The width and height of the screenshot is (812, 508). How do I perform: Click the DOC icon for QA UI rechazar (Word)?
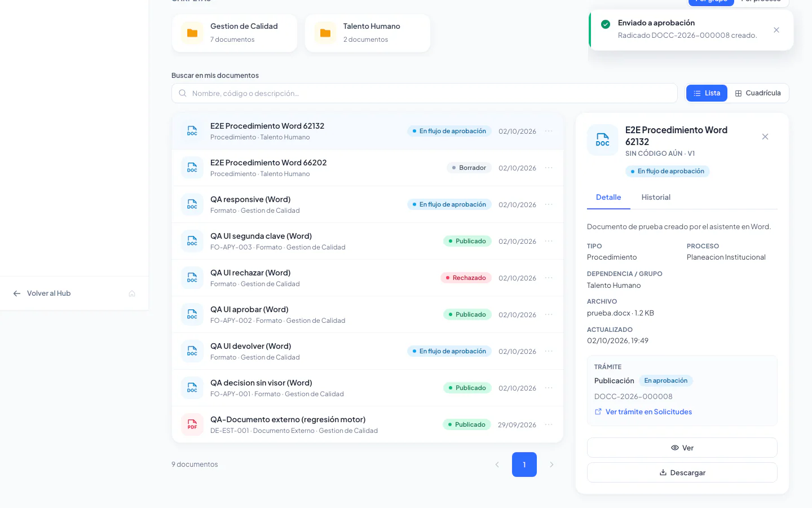[192, 278]
